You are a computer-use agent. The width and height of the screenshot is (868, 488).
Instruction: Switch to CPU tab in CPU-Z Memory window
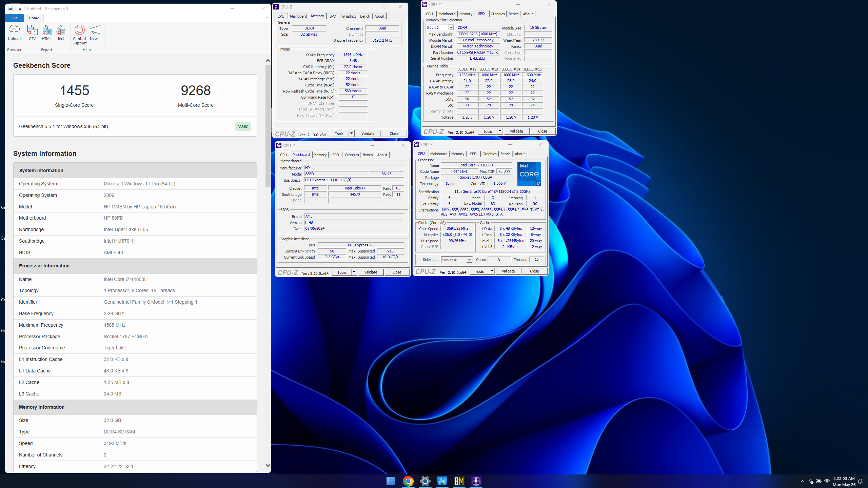click(281, 16)
